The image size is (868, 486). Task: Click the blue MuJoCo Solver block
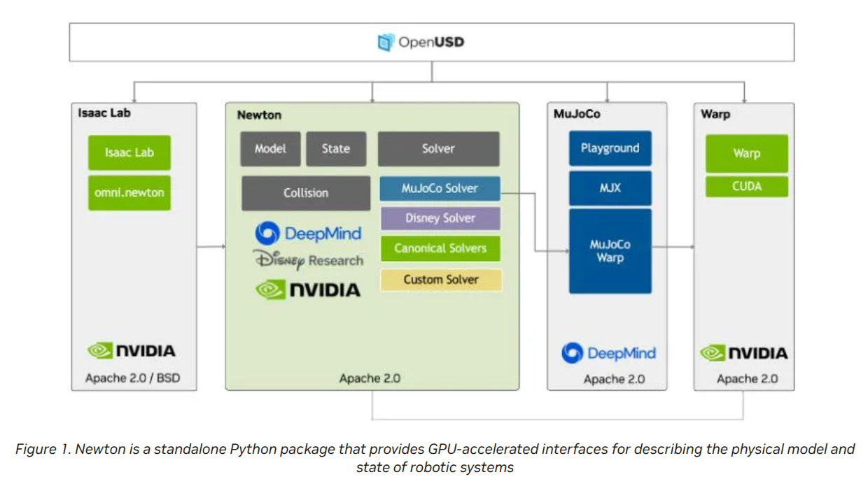440,189
